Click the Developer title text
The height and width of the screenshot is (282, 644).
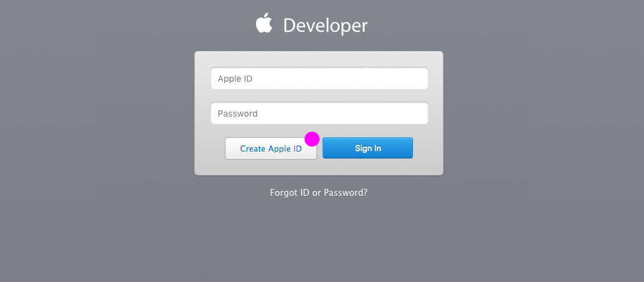(325, 26)
